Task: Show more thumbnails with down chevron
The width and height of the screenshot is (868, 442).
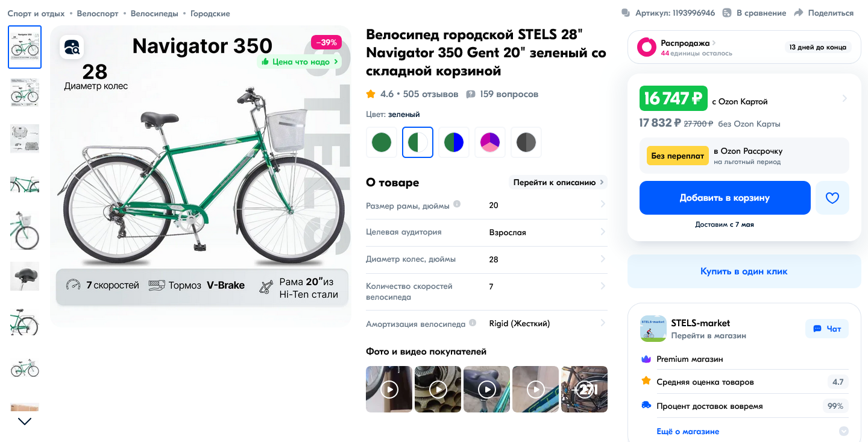Action: coord(25,421)
